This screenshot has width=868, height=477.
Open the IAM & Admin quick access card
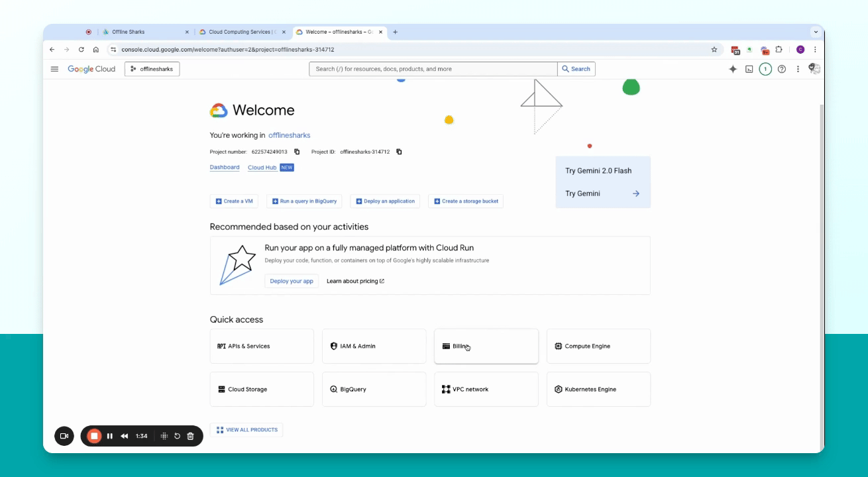pyautogui.click(x=374, y=346)
